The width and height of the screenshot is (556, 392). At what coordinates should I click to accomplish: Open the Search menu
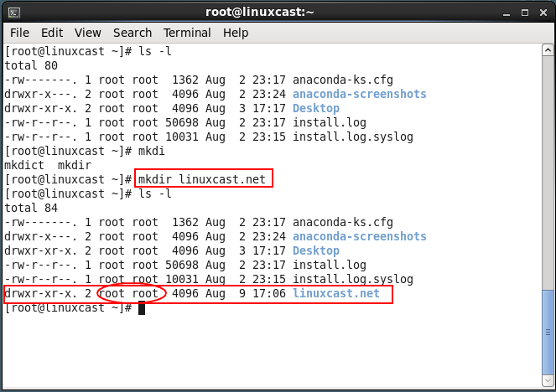coord(133,33)
